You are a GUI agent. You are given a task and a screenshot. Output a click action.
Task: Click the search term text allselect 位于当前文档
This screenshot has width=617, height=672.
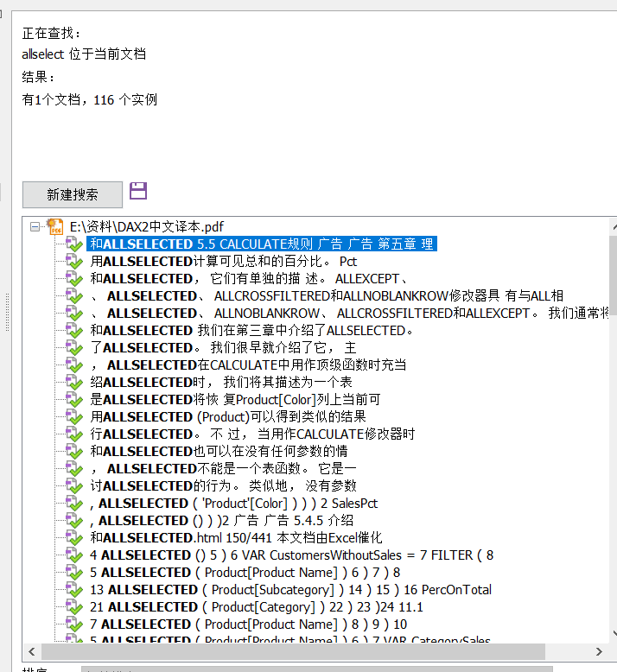[x=84, y=54]
